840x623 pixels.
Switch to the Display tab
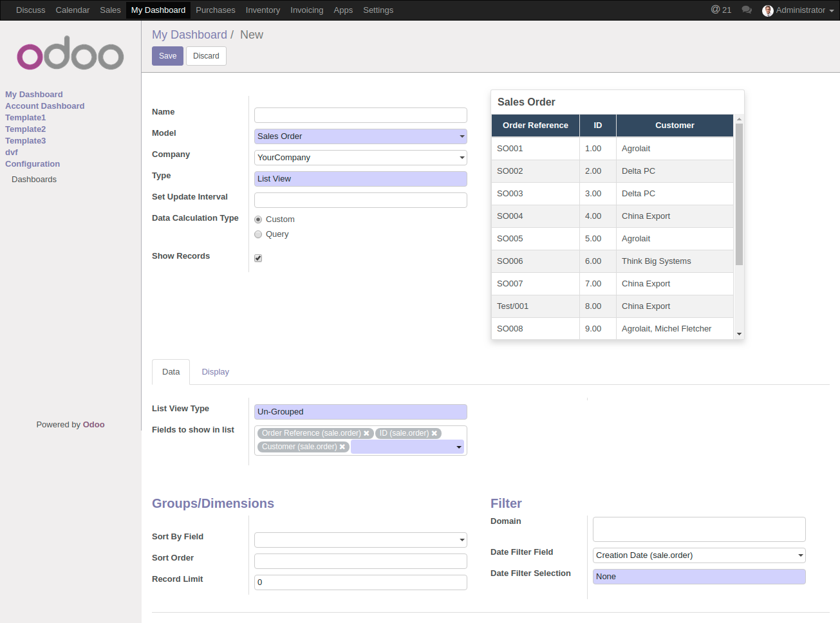pyautogui.click(x=215, y=372)
